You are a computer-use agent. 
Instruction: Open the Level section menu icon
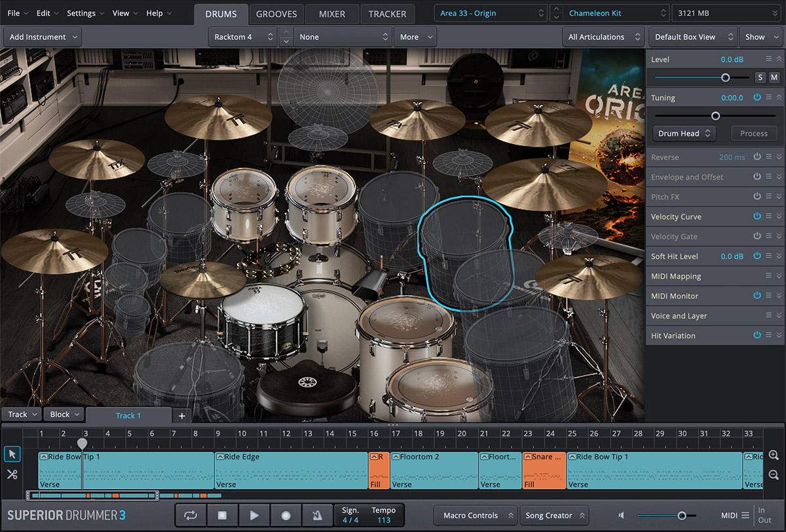[769, 59]
